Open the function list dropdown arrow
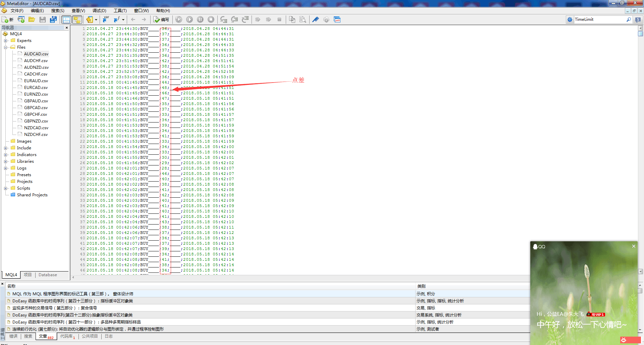Screen dimensions: 644x345 point(123,19)
